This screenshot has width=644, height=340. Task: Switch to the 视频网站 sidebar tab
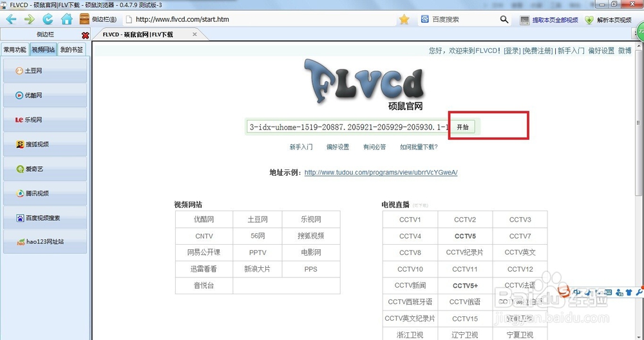tap(43, 50)
